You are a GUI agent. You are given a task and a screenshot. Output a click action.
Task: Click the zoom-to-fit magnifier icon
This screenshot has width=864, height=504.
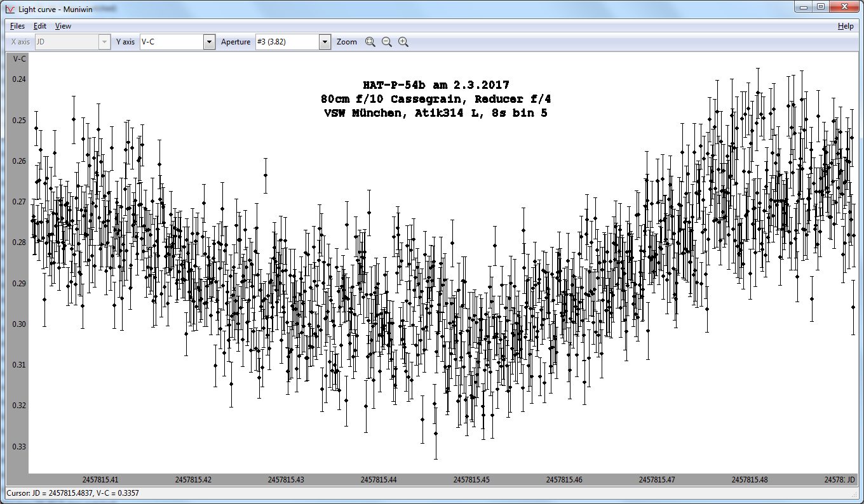click(370, 42)
